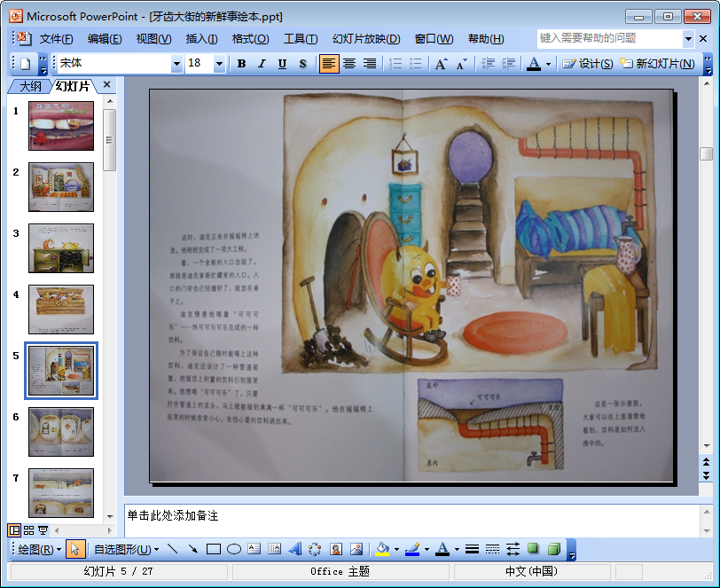
Task: Open the 幻灯片放映(D) menu
Action: [x=366, y=39]
